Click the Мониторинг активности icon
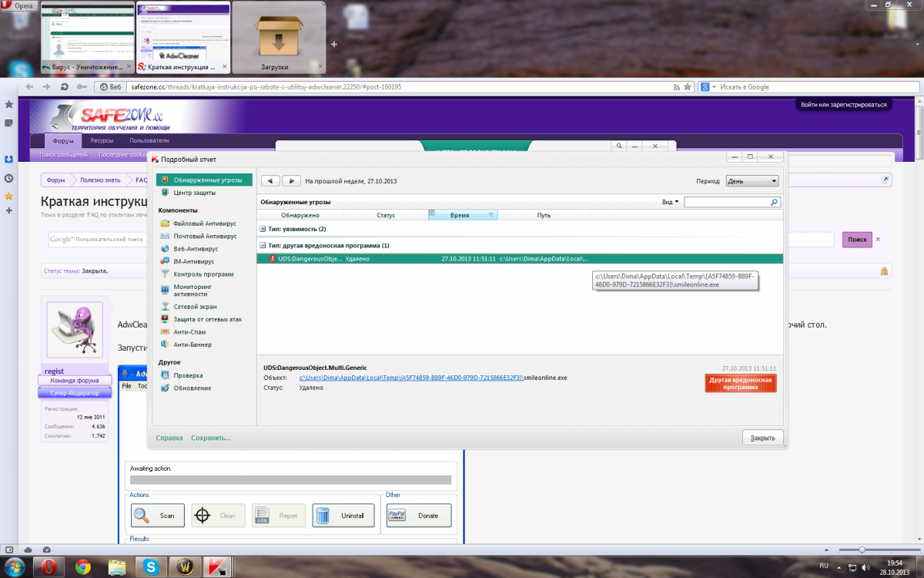Screen dimensions: 924x578 coord(166,289)
